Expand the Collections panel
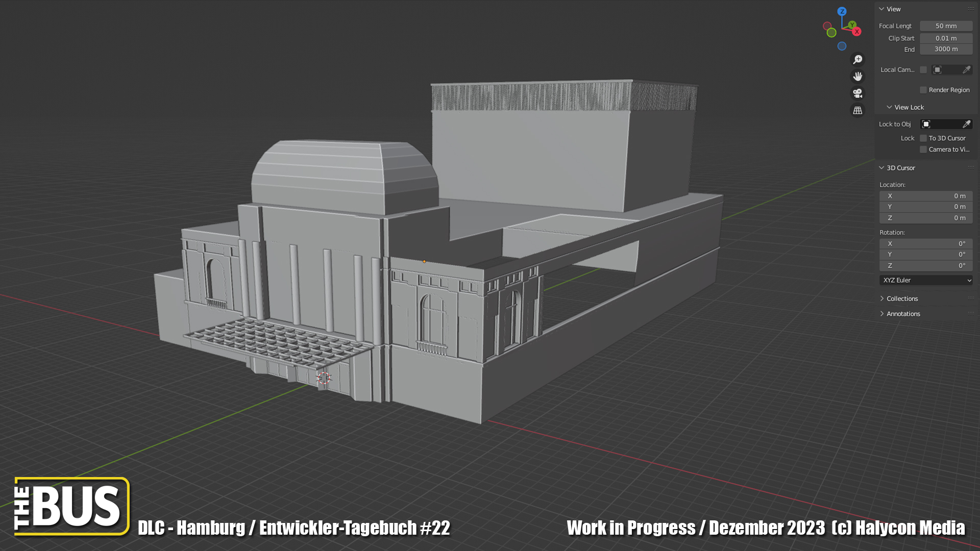The height and width of the screenshot is (551, 980). pos(901,298)
